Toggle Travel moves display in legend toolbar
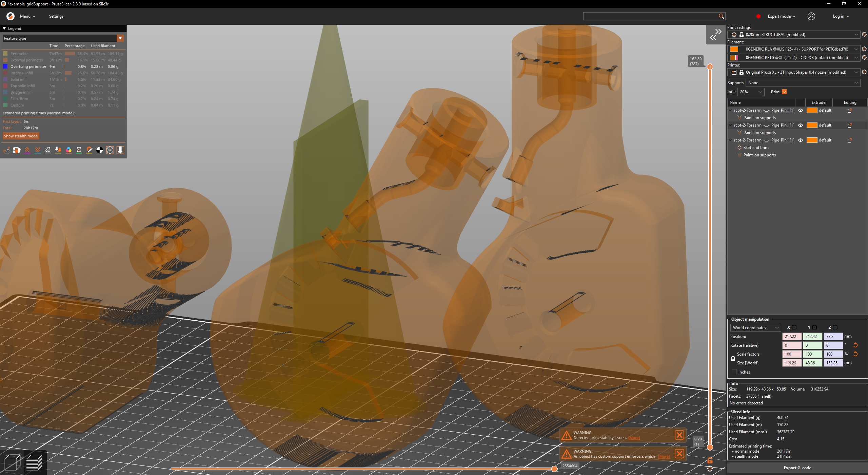The image size is (868, 475). pos(6,150)
